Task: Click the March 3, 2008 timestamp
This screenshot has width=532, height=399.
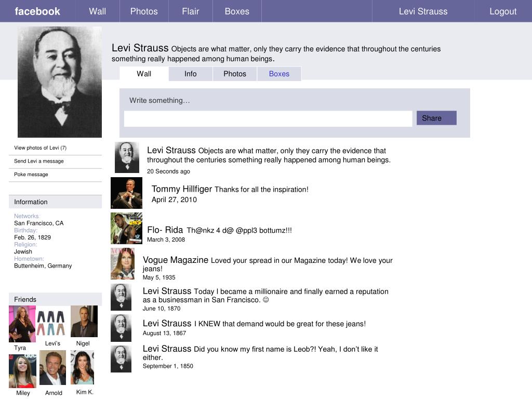Action: click(x=166, y=240)
